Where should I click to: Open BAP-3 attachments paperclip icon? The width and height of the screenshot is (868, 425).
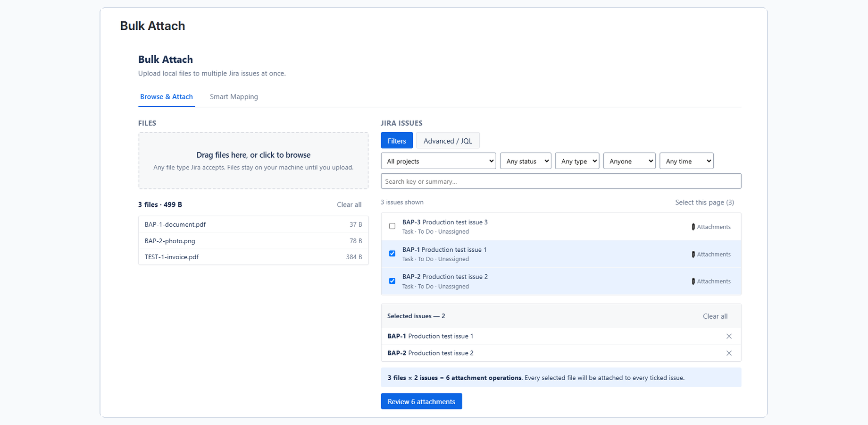(693, 227)
